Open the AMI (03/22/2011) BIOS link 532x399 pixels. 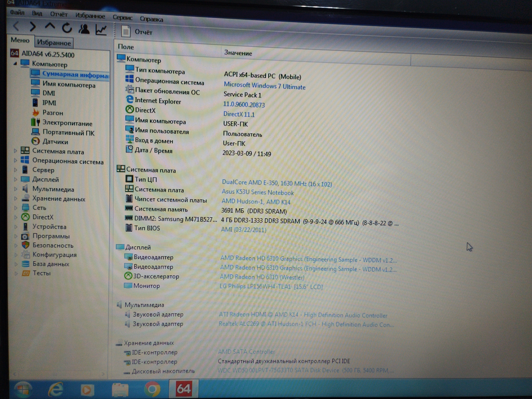click(244, 229)
